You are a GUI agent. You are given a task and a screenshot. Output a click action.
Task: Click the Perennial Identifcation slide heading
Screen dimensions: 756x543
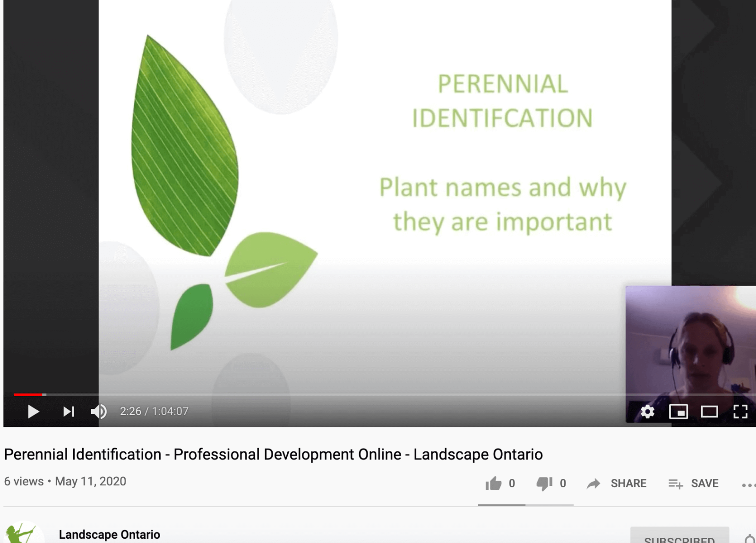502,101
